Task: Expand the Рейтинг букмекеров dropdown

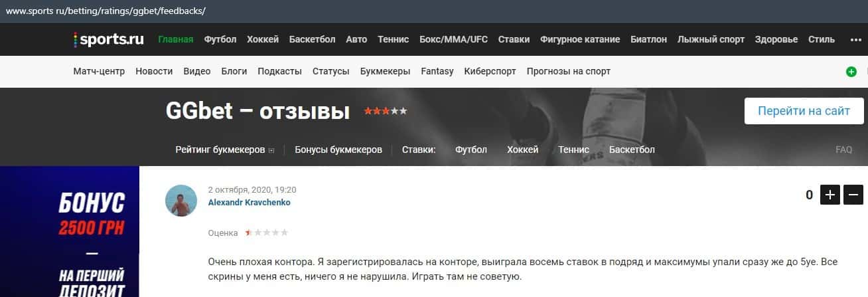Action: pos(225,150)
